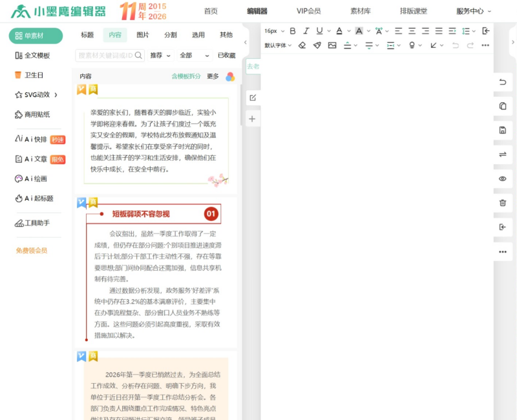
Task: Click 免费领会员 link
Action: (32, 251)
